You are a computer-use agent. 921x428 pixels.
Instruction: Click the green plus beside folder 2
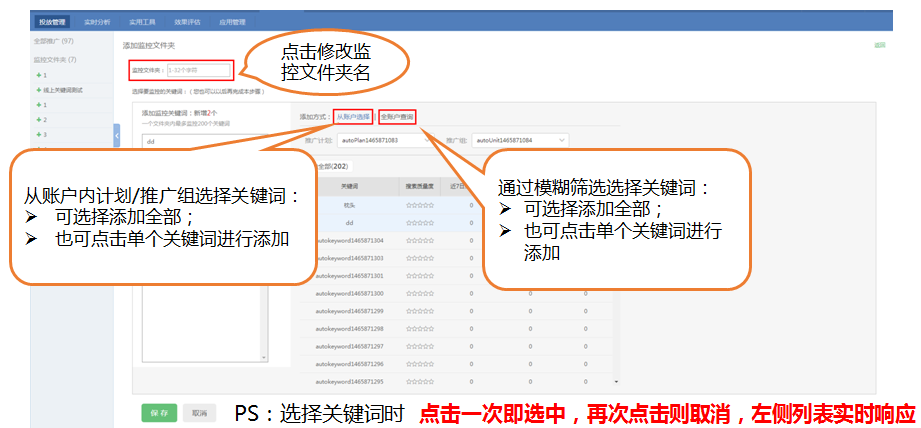tap(39, 119)
